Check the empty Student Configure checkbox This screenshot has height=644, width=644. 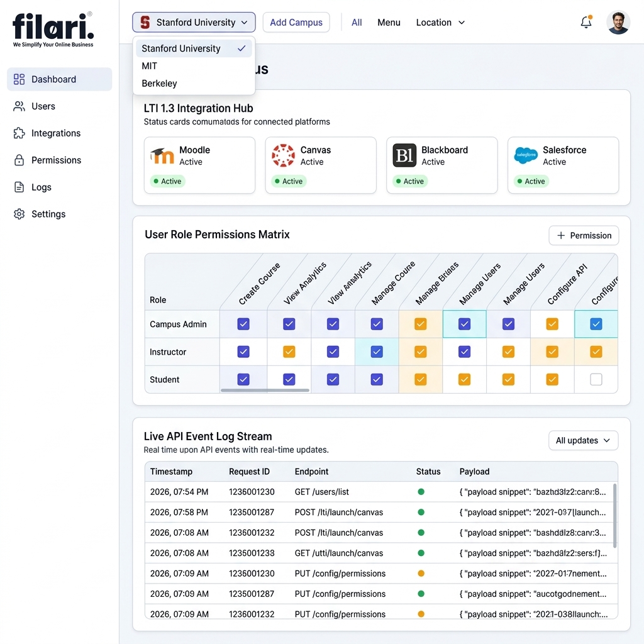pos(596,379)
